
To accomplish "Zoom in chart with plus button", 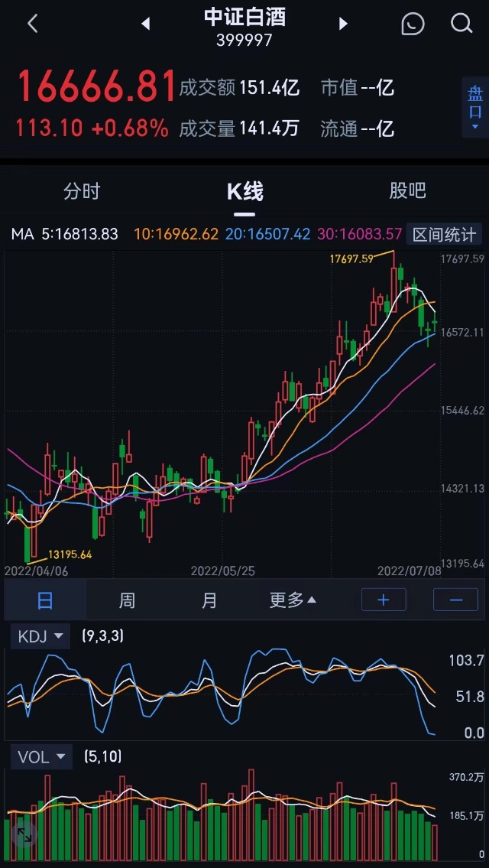I will pyautogui.click(x=384, y=600).
